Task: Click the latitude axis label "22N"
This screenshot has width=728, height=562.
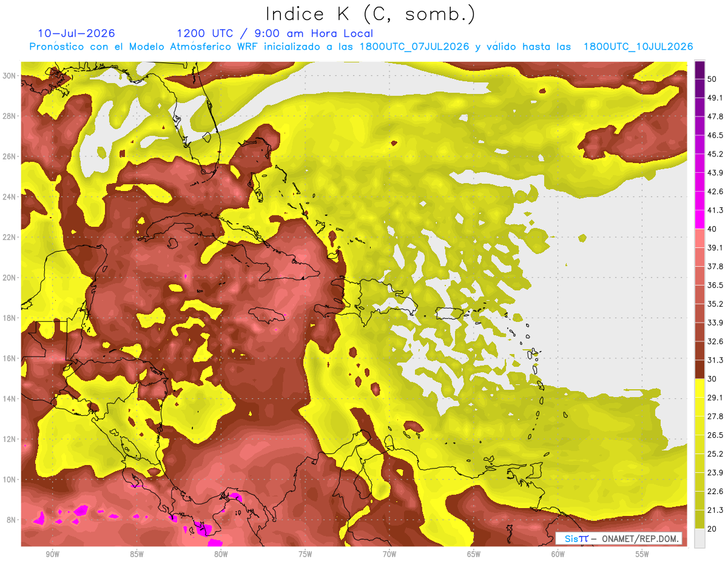Action: pyautogui.click(x=10, y=237)
